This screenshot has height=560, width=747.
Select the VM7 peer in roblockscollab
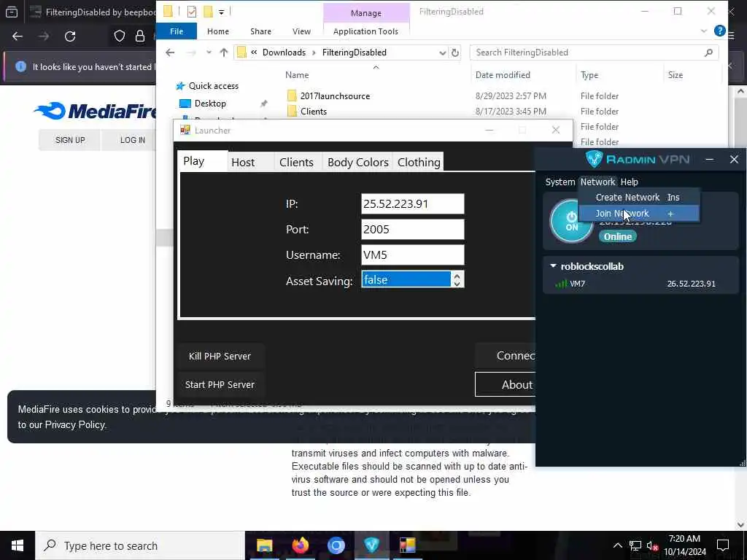coord(640,284)
